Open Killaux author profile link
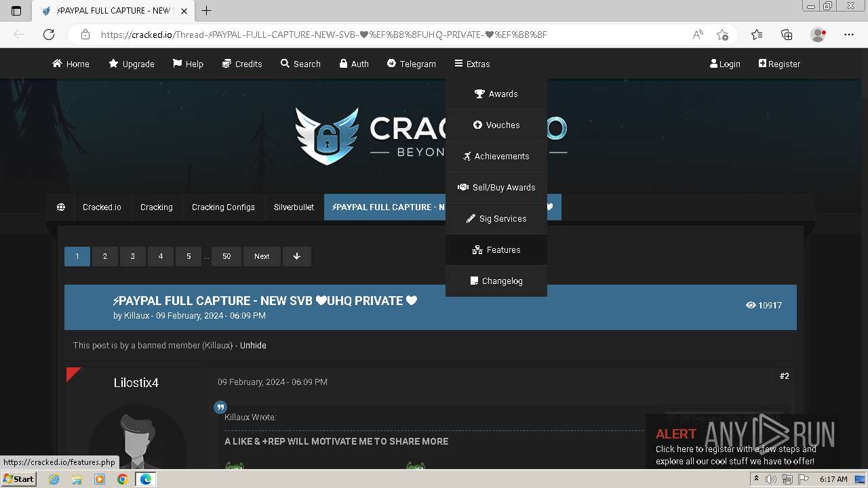The image size is (868, 488). click(137, 316)
